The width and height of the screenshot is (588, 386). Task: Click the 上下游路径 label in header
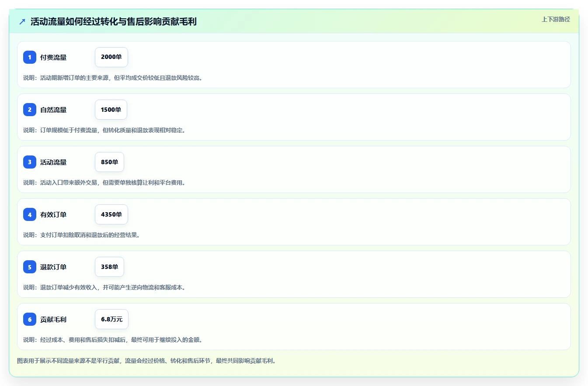coord(556,19)
